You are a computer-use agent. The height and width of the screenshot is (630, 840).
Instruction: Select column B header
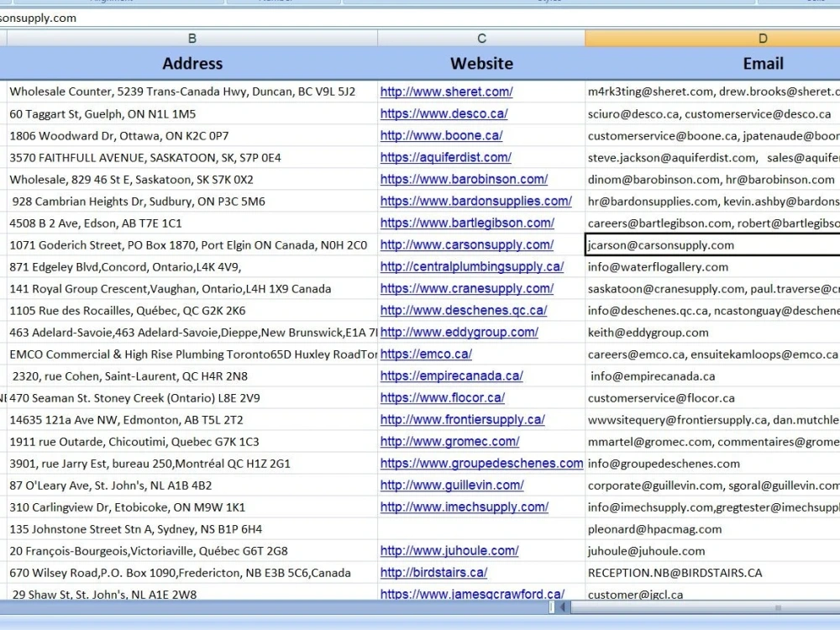(x=192, y=38)
